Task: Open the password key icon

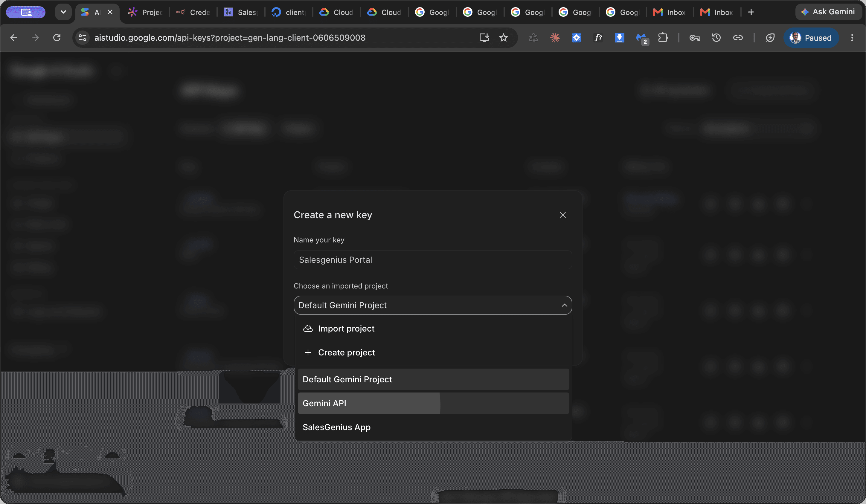Action: pyautogui.click(x=695, y=38)
